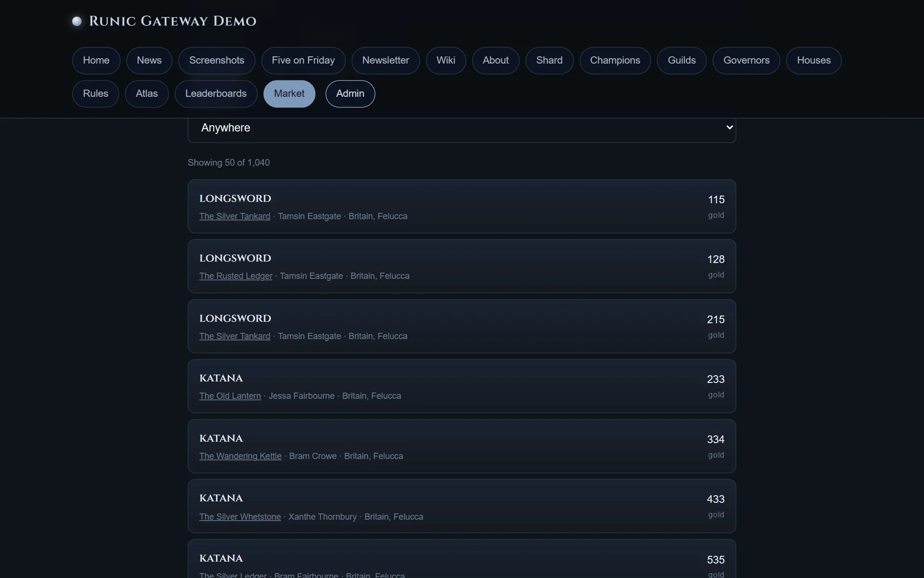Open the Atlas page
The width and height of the screenshot is (924, 578).
tap(147, 94)
